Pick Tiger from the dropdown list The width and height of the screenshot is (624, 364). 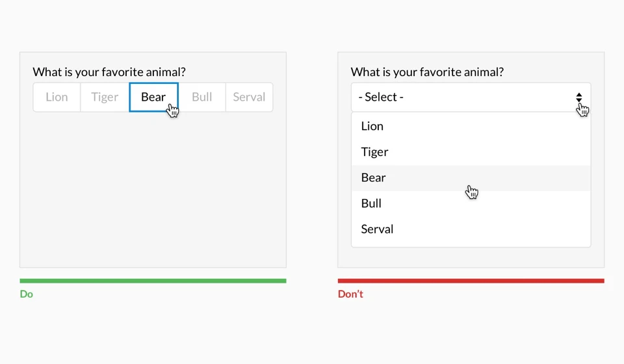pyautogui.click(x=374, y=152)
